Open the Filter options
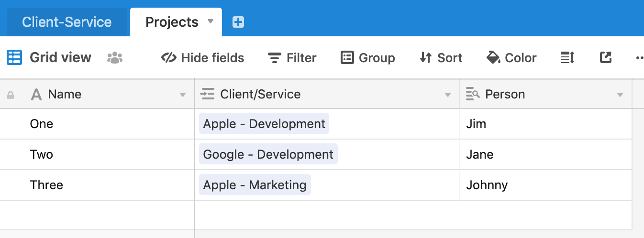The width and height of the screenshot is (644, 238). (x=292, y=58)
